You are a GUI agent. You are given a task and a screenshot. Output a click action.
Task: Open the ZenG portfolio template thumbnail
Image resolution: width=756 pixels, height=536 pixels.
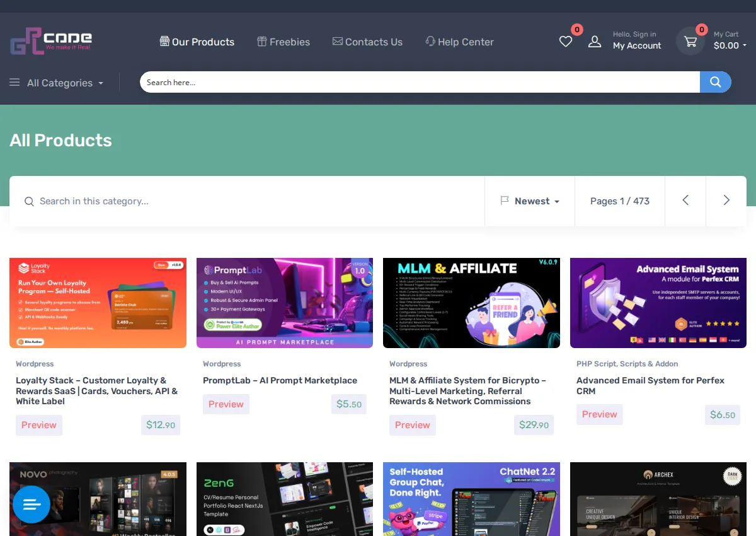coord(285,499)
